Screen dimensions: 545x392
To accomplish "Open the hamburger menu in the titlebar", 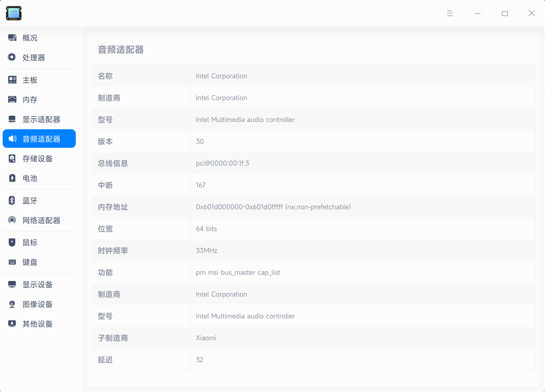I will pyautogui.click(x=450, y=13).
